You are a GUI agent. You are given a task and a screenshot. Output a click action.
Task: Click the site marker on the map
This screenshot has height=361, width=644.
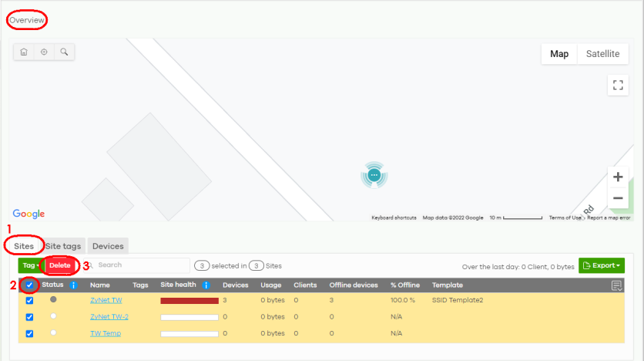click(374, 175)
